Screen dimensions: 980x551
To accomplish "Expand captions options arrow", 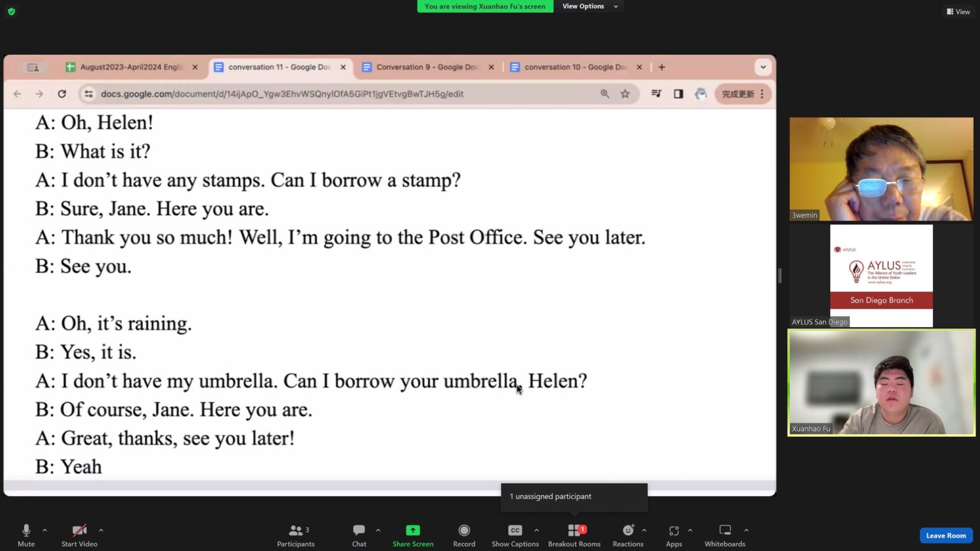I will click(x=537, y=530).
